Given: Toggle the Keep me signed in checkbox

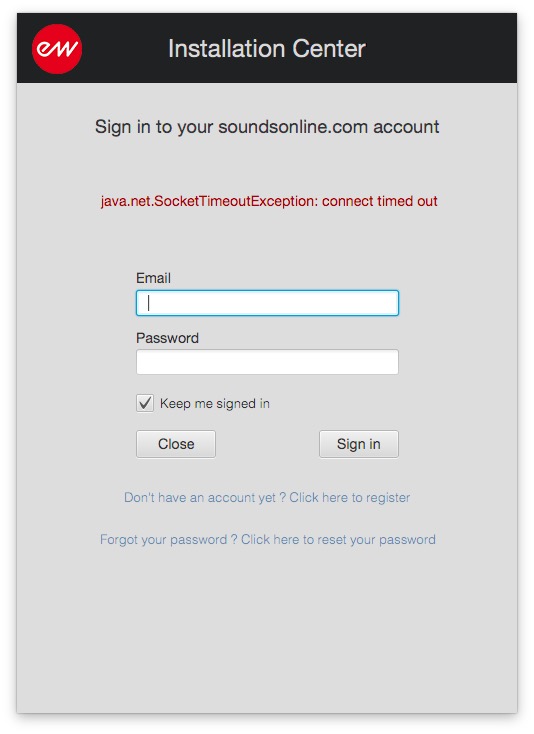Looking at the screenshot, I should pos(145,403).
